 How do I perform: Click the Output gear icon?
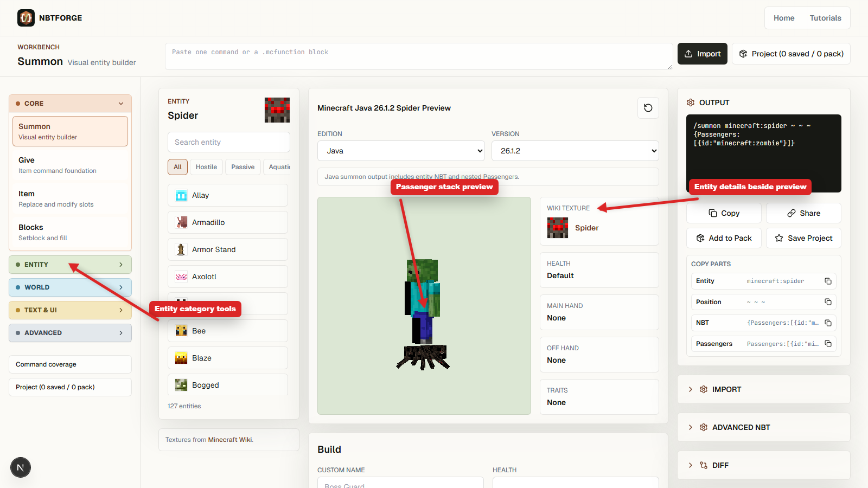tap(691, 102)
